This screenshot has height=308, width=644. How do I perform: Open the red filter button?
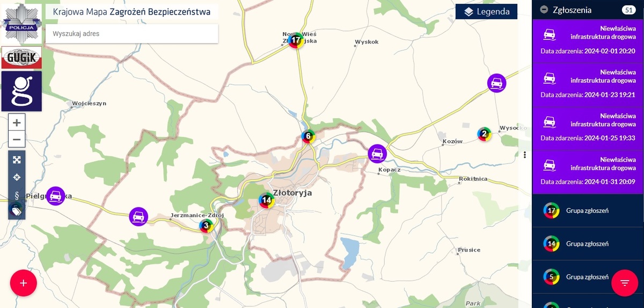pos(625,283)
